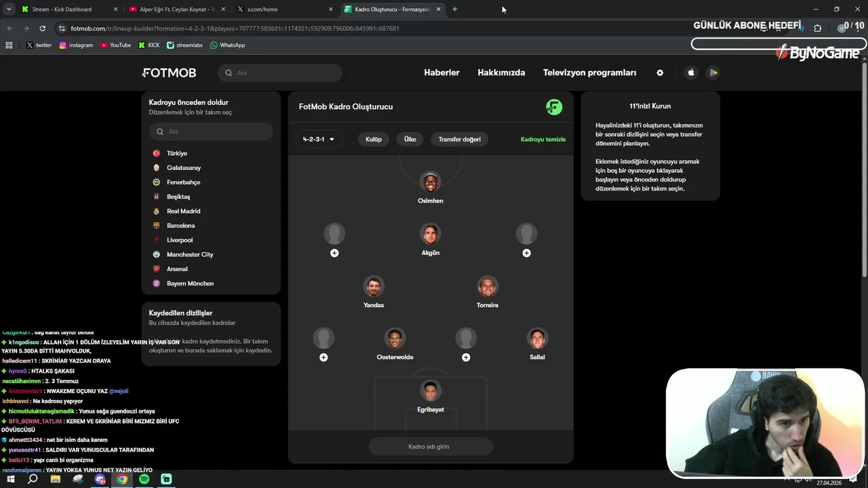868x488 pixels.
Task: Click the FotMob logo in header
Action: point(169,73)
